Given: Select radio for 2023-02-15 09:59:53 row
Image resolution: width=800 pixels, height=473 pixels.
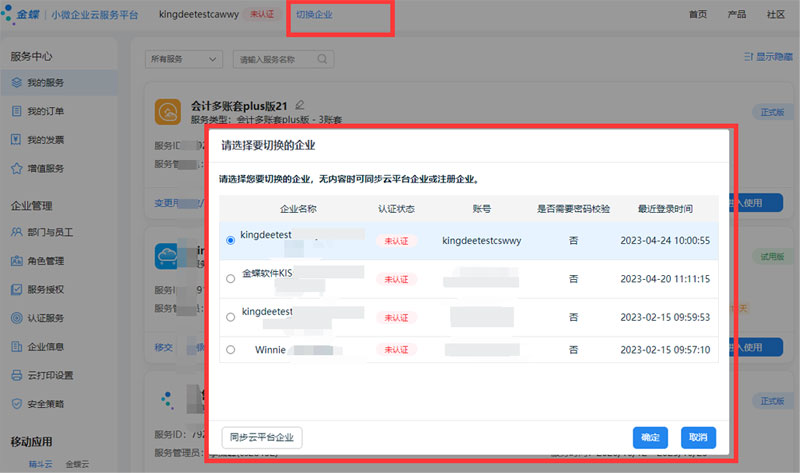Looking at the screenshot, I should tap(231, 317).
